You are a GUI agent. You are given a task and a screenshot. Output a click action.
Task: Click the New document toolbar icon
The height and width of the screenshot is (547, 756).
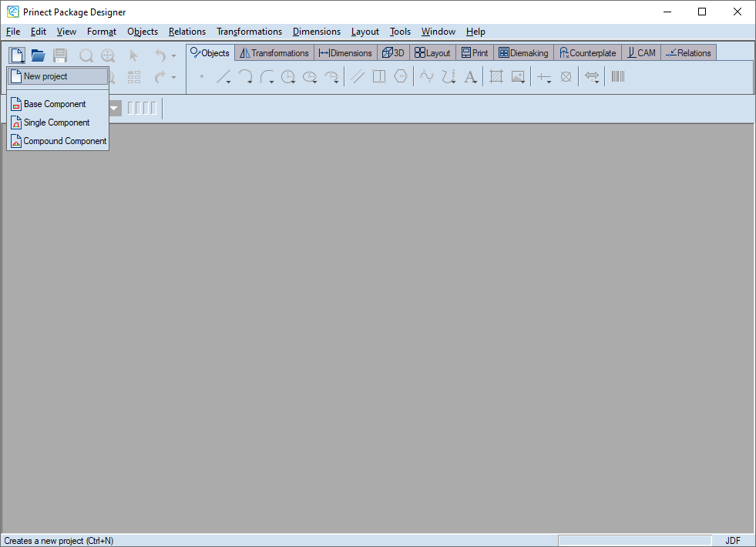click(18, 55)
